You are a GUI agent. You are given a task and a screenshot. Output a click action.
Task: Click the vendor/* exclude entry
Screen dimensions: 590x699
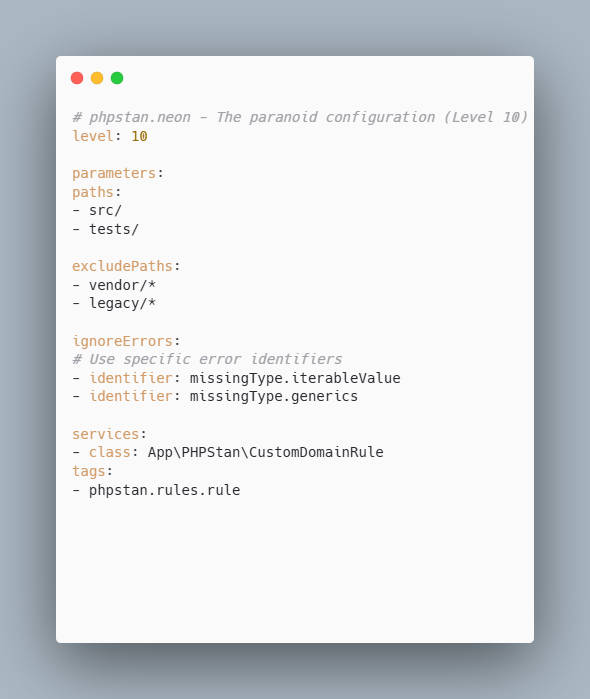pos(122,285)
